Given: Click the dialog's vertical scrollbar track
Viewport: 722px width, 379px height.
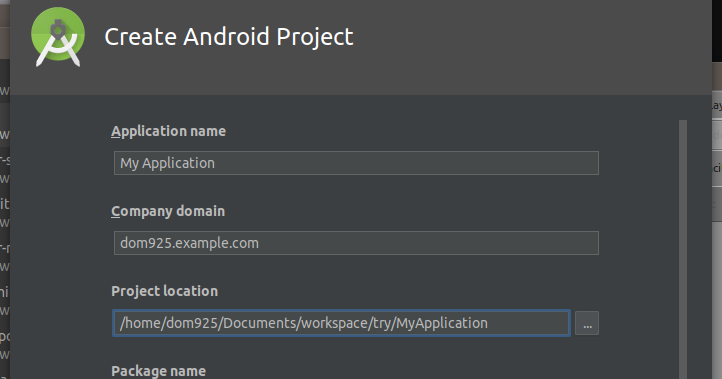Looking at the screenshot, I should [x=683, y=249].
